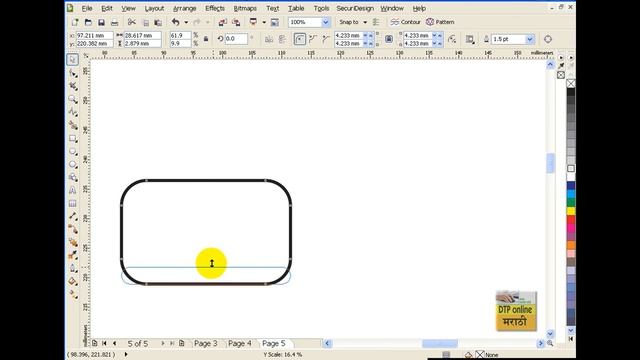Click the Save icon
The height and width of the screenshot is (360, 640).
(101, 22)
